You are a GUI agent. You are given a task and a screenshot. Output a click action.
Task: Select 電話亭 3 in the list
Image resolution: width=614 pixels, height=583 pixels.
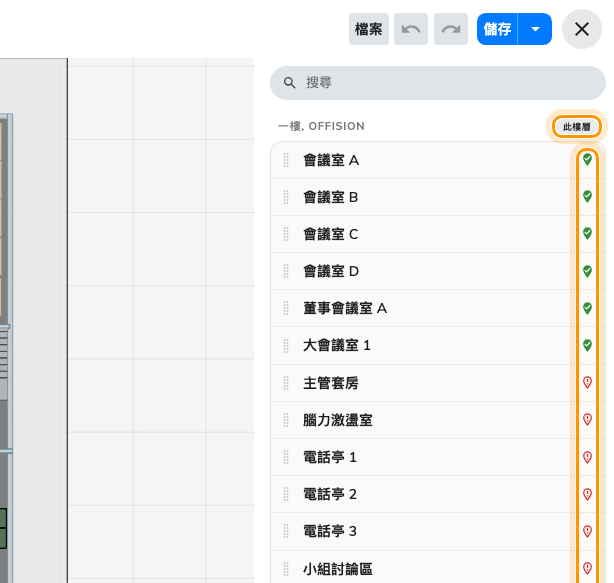438,531
